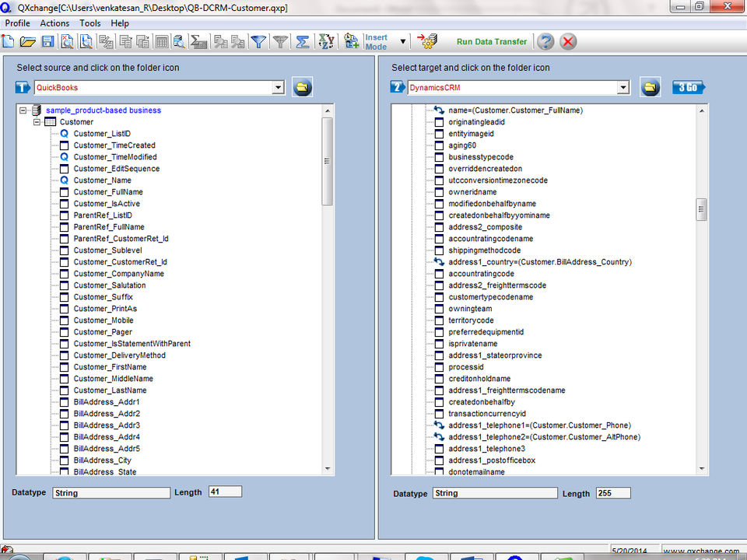This screenshot has width=747, height=560.
Task: Check the Customer_FullName checkbox
Action: 65,192
